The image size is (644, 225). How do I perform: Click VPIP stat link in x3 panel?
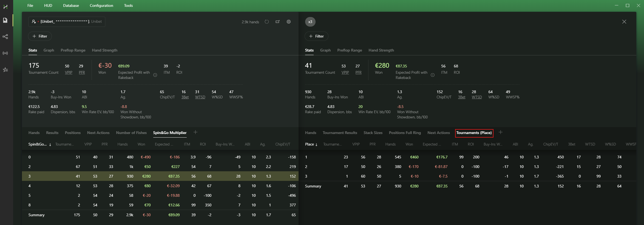[345, 72]
